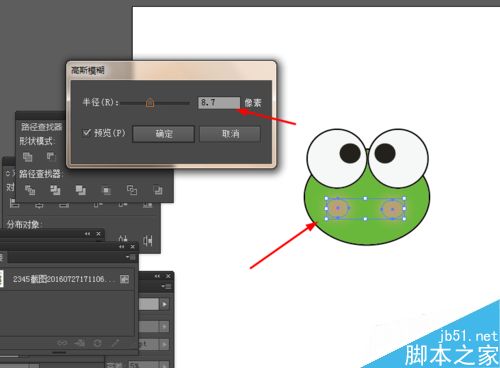This screenshot has height=368, width=500.
Task: Click the horizontal align left icon in Align panel
Action: pyautogui.click(x=13, y=203)
